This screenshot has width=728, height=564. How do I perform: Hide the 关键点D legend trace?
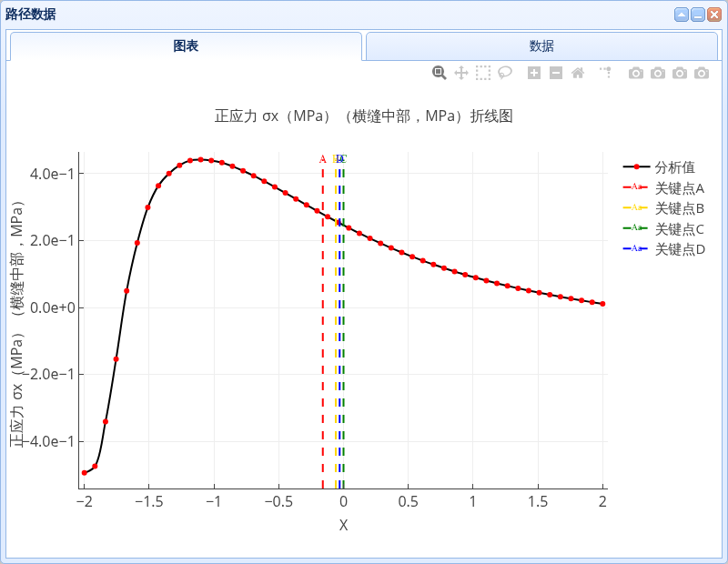[664, 249]
